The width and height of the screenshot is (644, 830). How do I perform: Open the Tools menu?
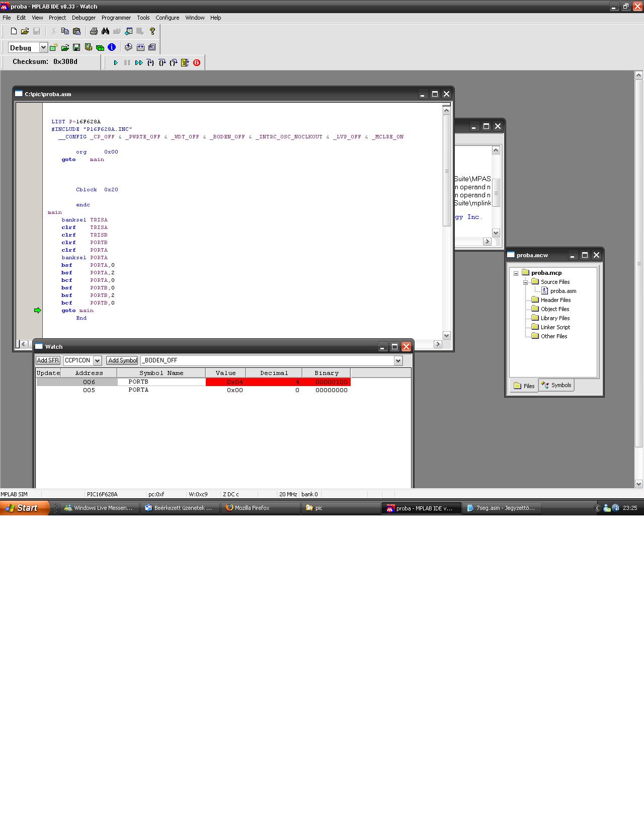[x=143, y=18]
